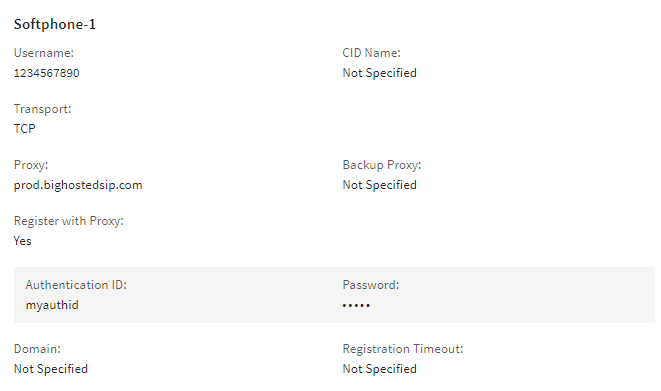The image size is (661, 391).
Task: Select the prod.bighostedsip.com proxy address
Action: click(78, 185)
